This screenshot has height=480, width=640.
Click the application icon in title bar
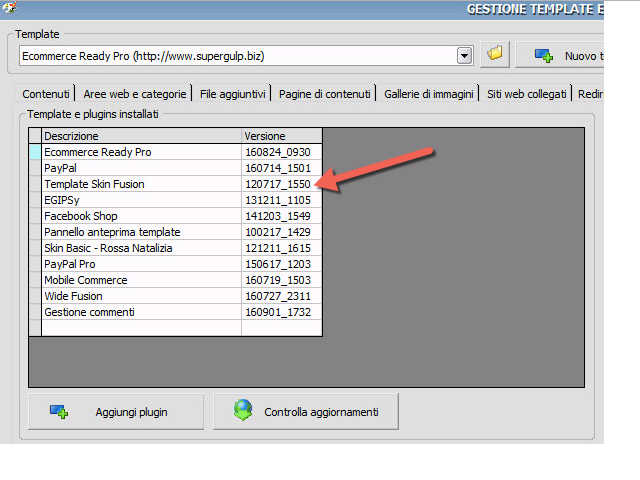click(9, 7)
